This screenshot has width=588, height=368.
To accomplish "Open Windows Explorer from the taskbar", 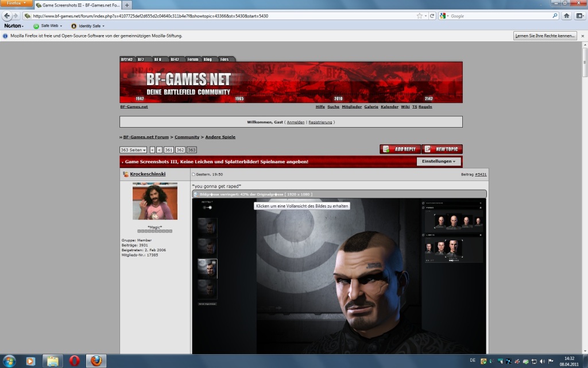I will coord(52,361).
